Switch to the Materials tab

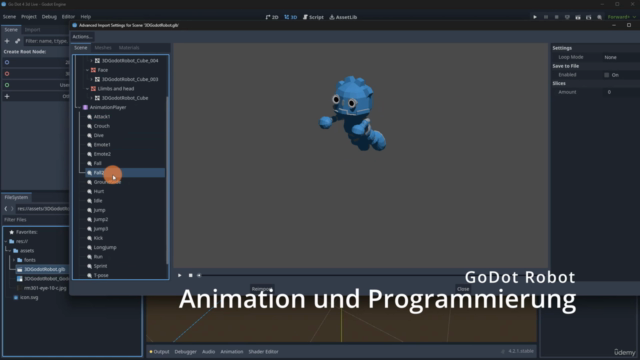coord(129,48)
